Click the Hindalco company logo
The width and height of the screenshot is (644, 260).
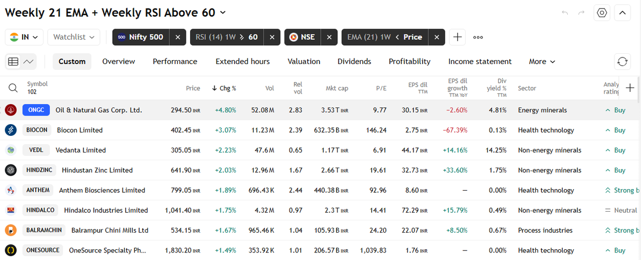(11, 210)
